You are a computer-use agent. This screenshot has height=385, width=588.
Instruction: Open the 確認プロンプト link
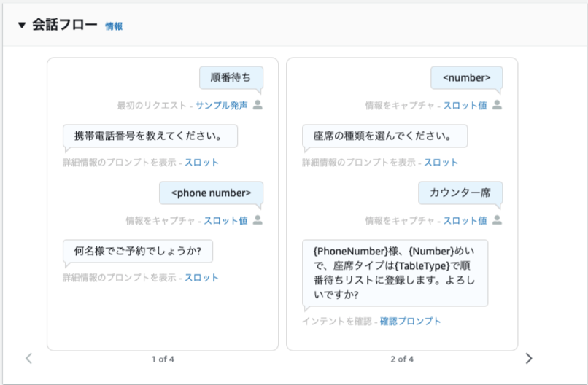(410, 322)
